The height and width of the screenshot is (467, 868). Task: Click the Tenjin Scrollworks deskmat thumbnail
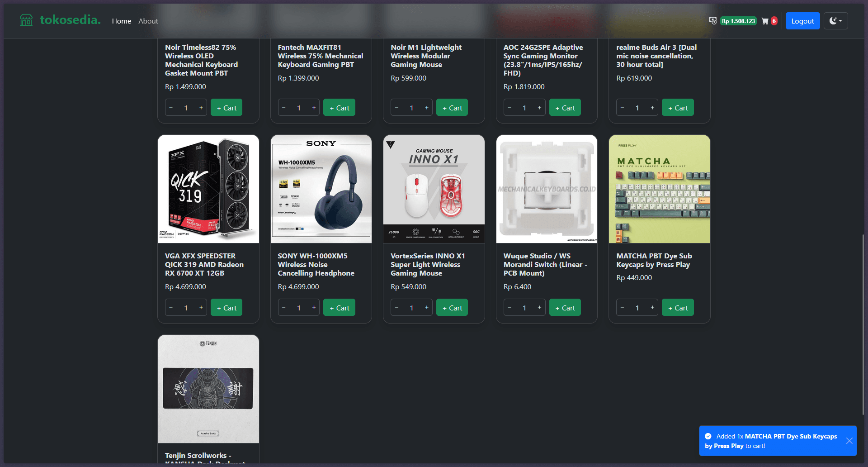click(208, 389)
